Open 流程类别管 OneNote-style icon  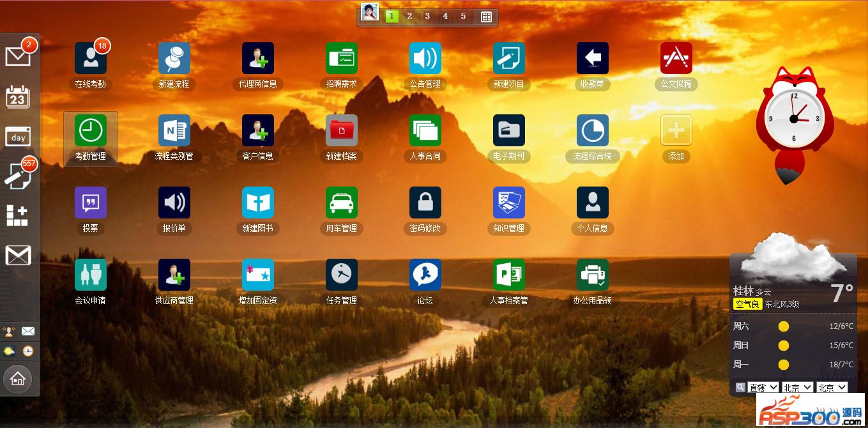[x=174, y=130]
